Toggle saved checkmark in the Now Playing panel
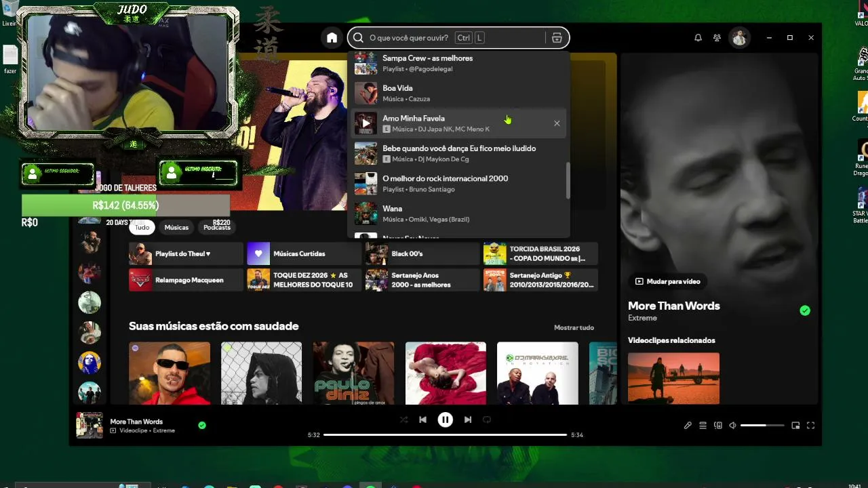The width and height of the screenshot is (868, 488). click(x=805, y=310)
